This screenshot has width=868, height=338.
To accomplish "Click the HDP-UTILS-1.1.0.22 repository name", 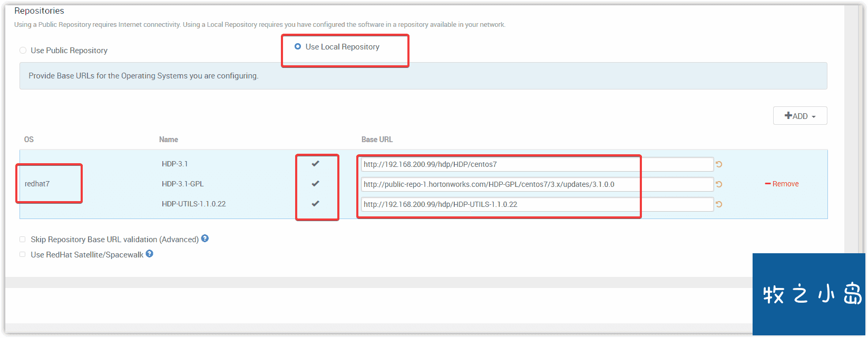I will (x=193, y=204).
